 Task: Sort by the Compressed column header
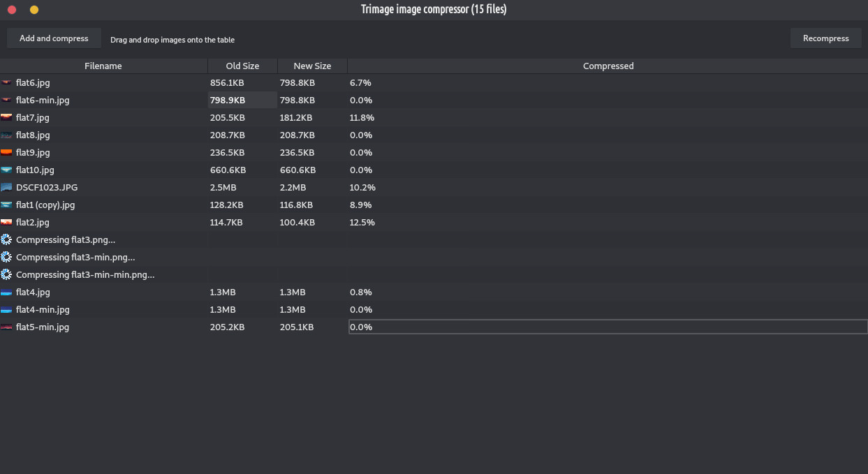coord(608,66)
